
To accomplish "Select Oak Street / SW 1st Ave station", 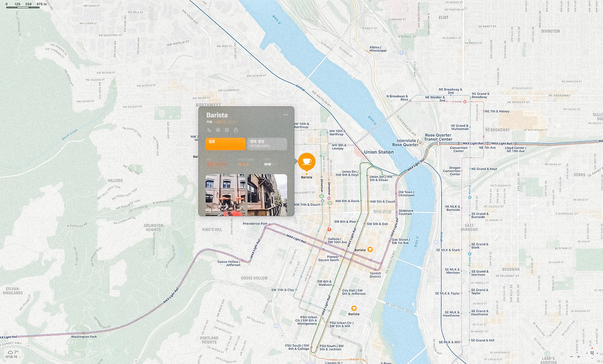I will click(400, 241).
